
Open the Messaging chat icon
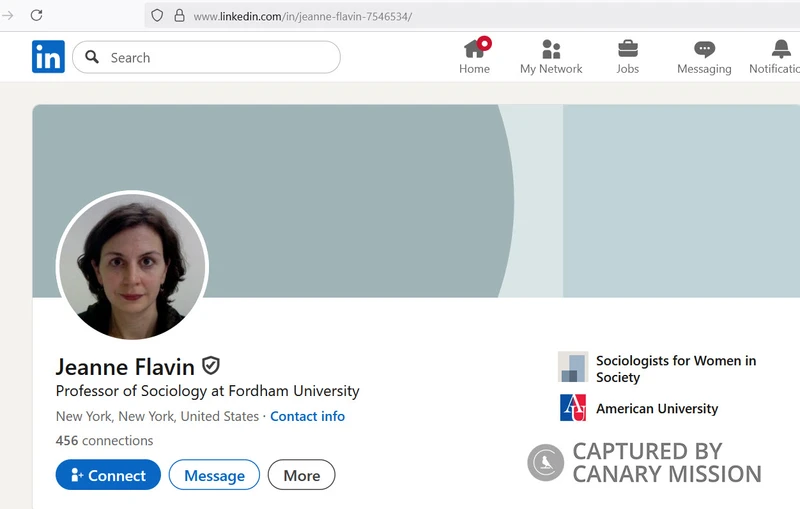pos(705,49)
